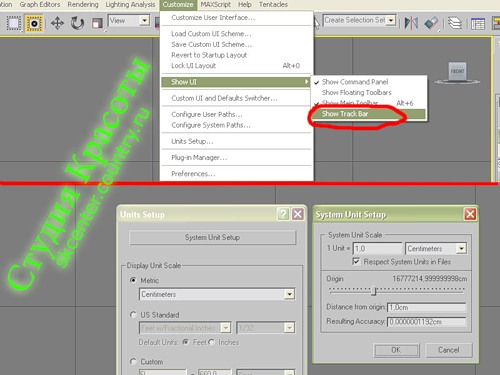This screenshot has width=500, height=375.
Task: Click the Origin slider handle
Action: click(x=374, y=291)
